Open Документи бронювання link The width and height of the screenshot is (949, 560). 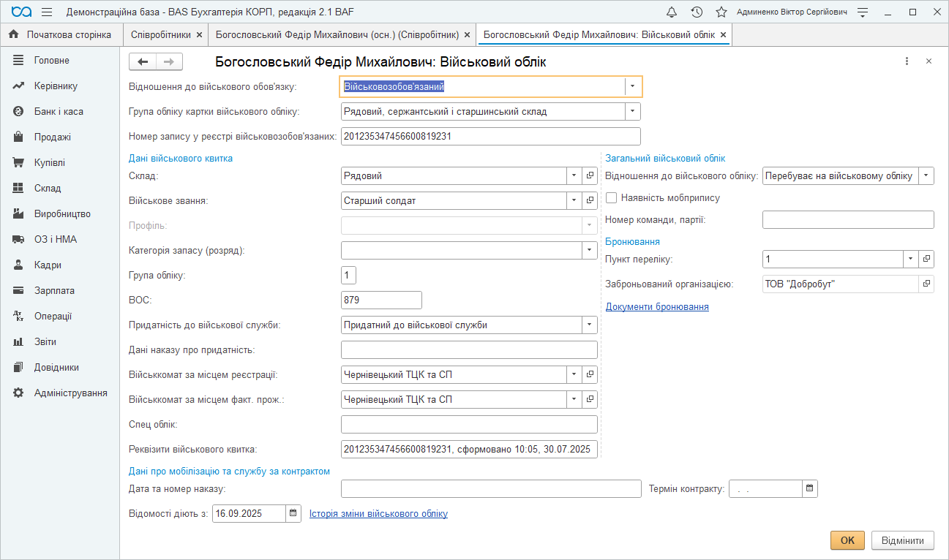(x=657, y=306)
